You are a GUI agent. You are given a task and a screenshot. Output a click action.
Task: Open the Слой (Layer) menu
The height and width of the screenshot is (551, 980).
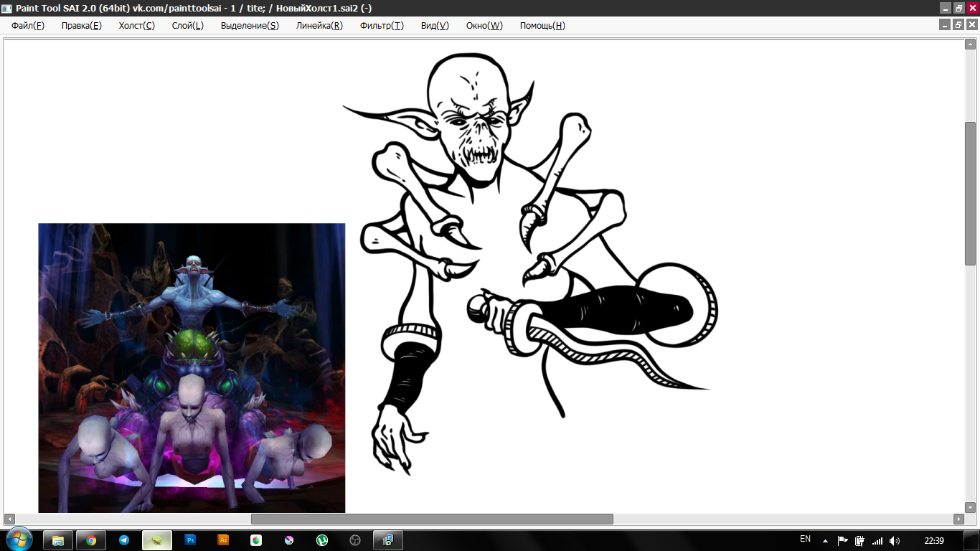click(187, 26)
